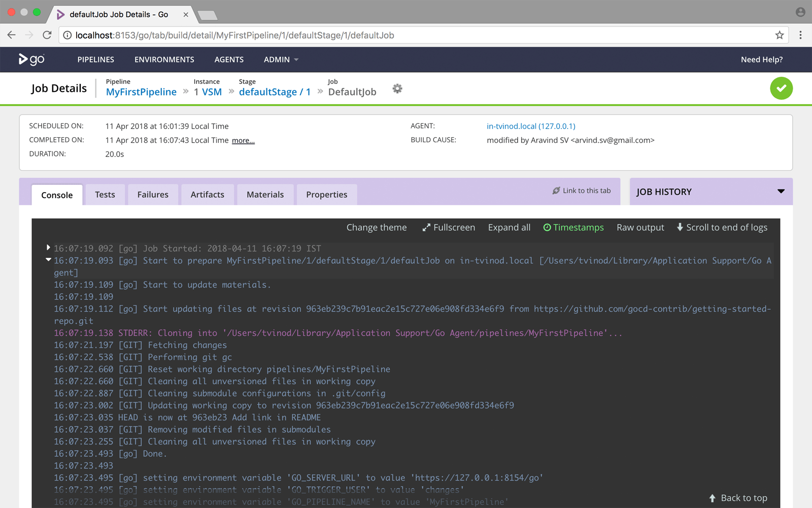Click log line '[go] Done.'
Screen dimensions: 812x508
[111, 454]
